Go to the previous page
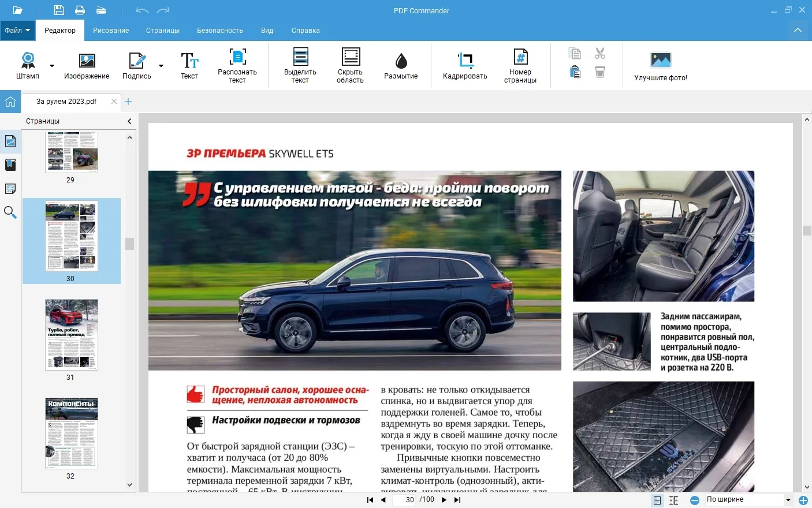 (383, 500)
